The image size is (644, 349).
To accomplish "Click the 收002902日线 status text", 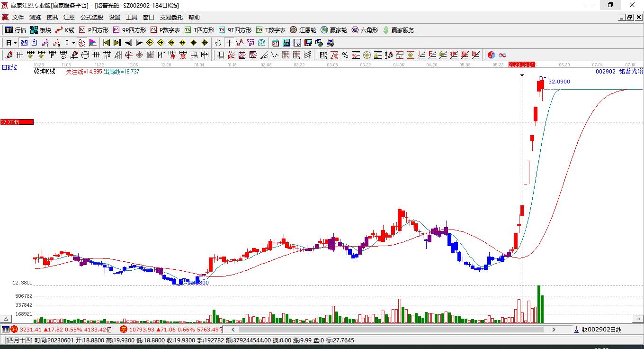I will click(x=601, y=330).
